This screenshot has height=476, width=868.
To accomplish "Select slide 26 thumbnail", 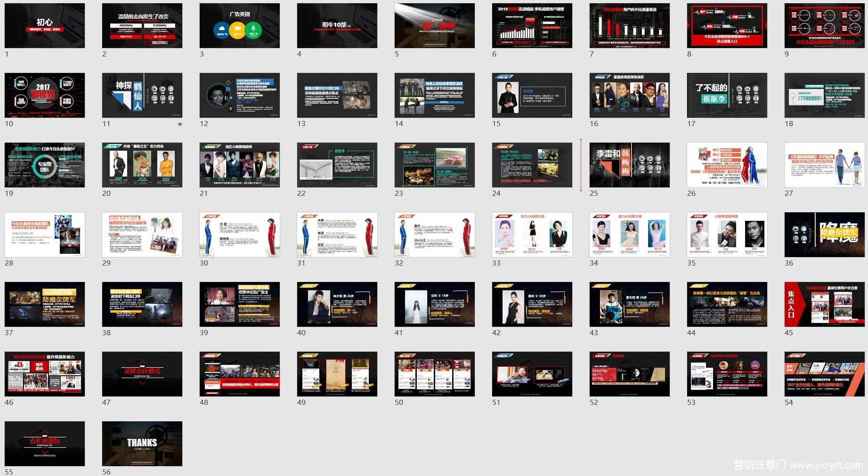I will point(727,165).
